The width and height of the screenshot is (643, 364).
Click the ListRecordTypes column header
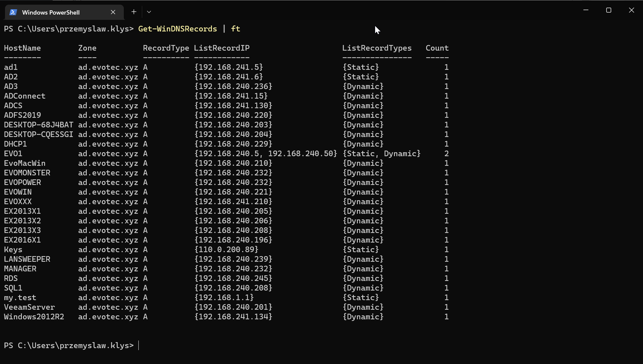pos(377,48)
